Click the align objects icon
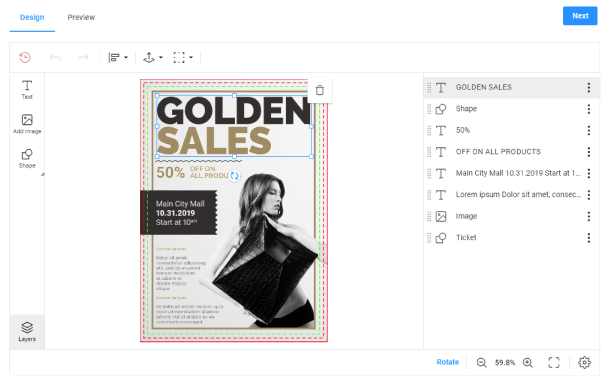The image size is (612, 383). coord(114,58)
